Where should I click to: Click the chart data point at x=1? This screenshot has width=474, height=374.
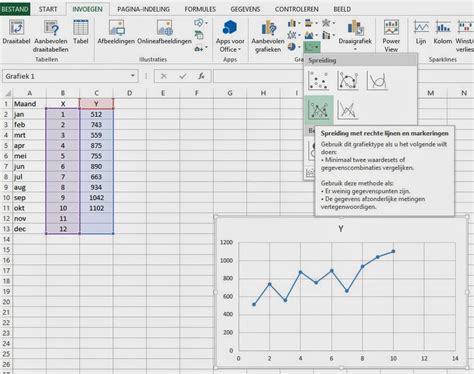coord(254,304)
